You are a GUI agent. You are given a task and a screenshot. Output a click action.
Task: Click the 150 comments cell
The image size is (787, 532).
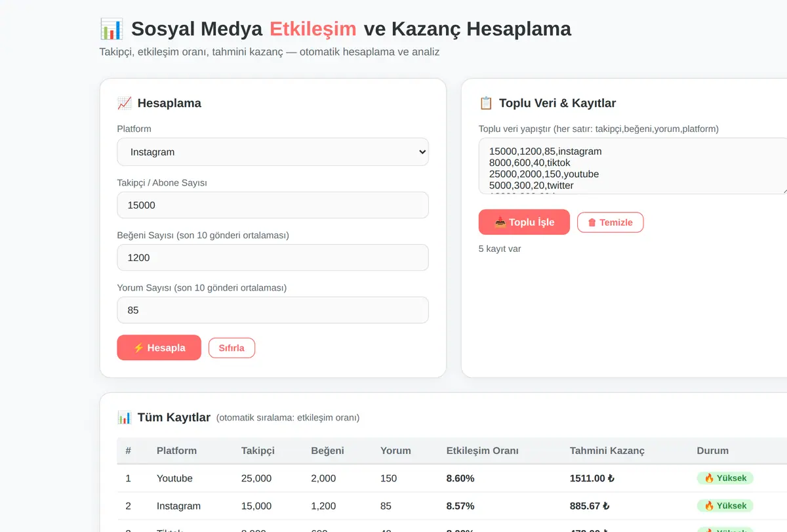click(388, 478)
